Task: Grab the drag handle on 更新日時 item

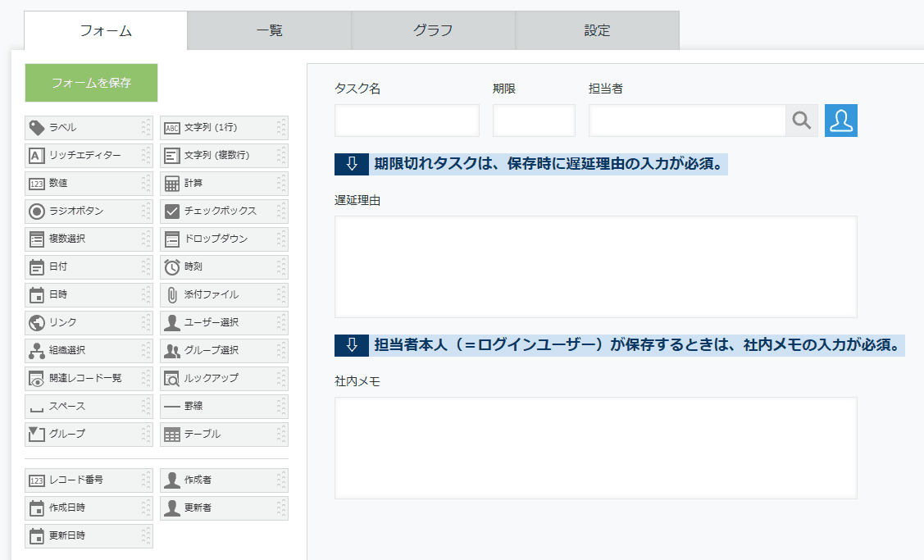Action: (146, 536)
